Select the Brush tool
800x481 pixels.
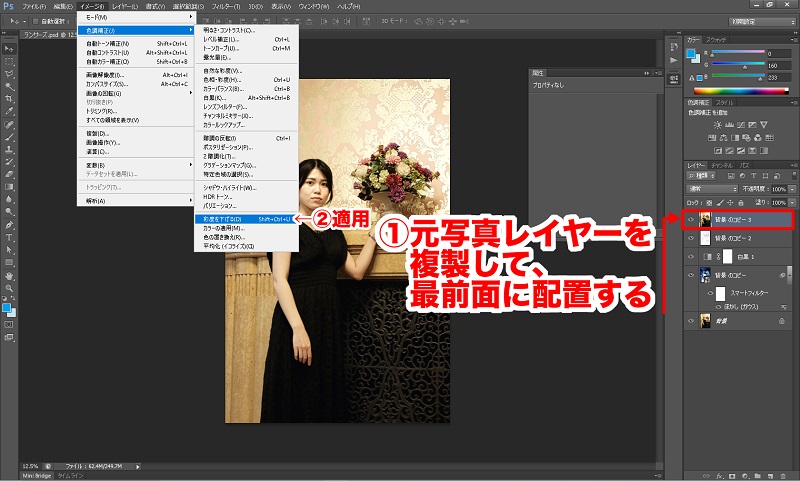[9, 137]
